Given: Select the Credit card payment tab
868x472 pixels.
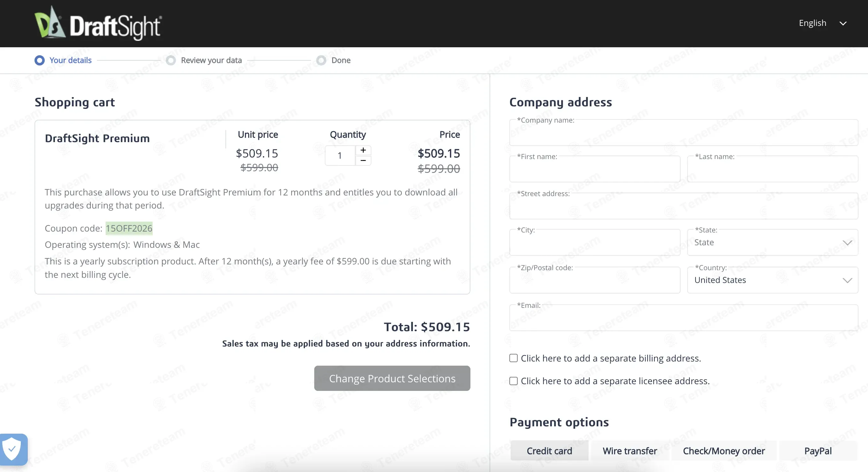Looking at the screenshot, I should pyautogui.click(x=549, y=451).
